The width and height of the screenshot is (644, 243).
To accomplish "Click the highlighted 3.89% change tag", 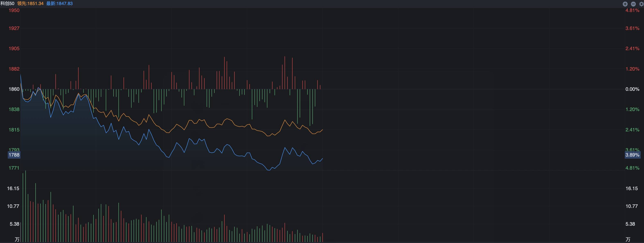I will (x=633, y=155).
